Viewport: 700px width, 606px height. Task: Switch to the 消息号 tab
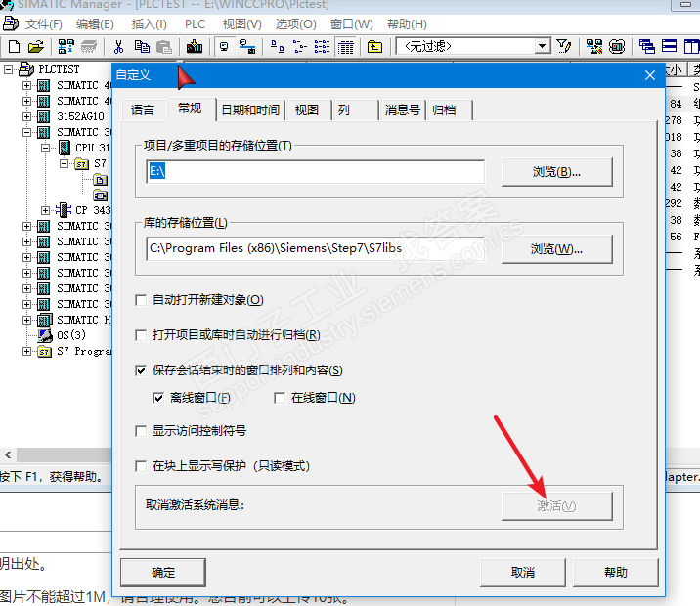pyautogui.click(x=402, y=109)
